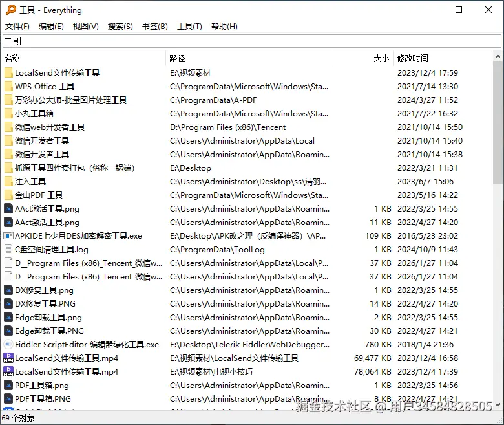Click image icon of DX修复工具.png 1 KB
This screenshot has width=504, height=425.
8,290
